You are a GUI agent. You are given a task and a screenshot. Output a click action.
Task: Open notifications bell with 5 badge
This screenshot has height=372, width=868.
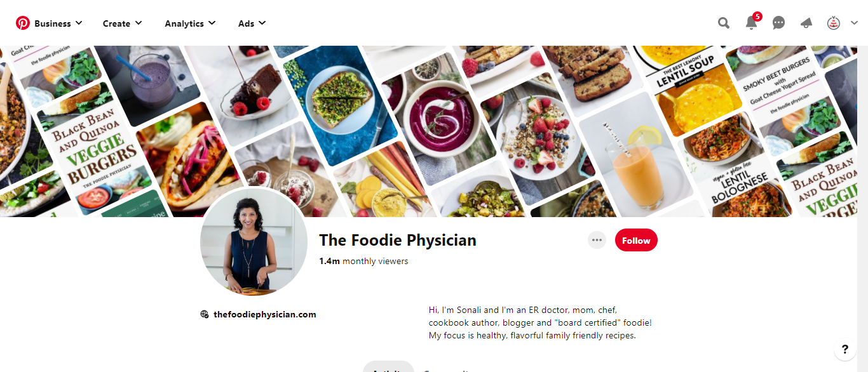click(752, 22)
